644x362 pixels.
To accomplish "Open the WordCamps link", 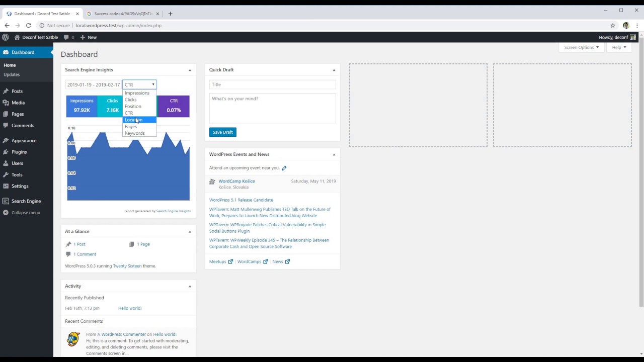I will point(252,261).
